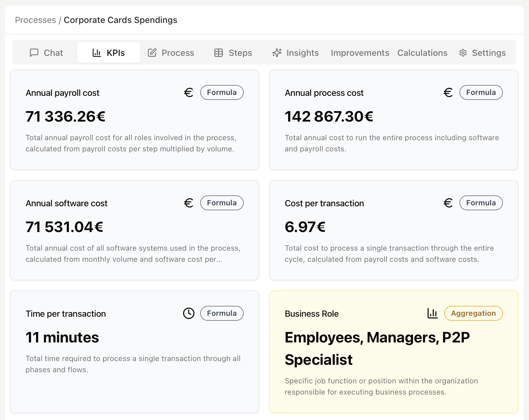Open the Formula badge on Annual software cost
Viewport: 529px width, 420px height.
tap(222, 203)
